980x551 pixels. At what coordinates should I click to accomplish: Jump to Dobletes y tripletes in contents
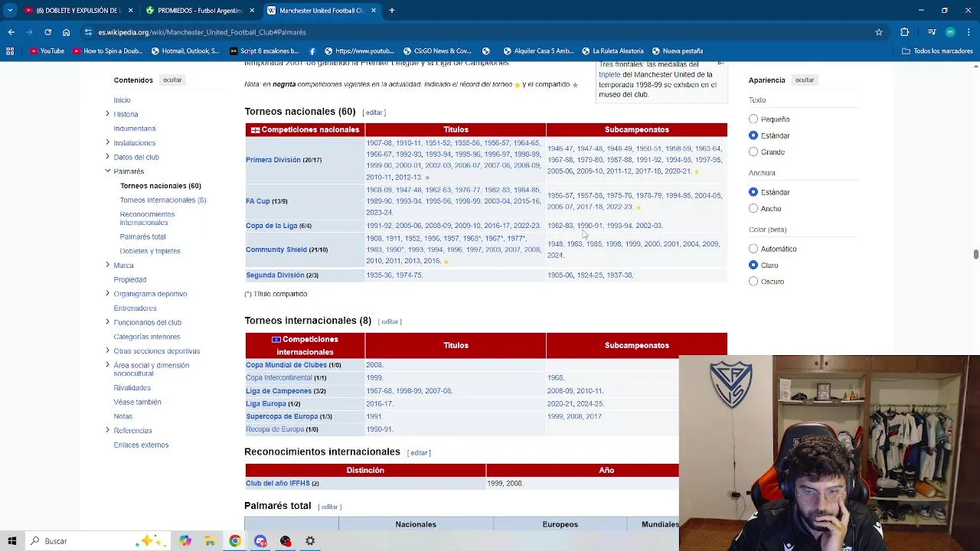[150, 251]
